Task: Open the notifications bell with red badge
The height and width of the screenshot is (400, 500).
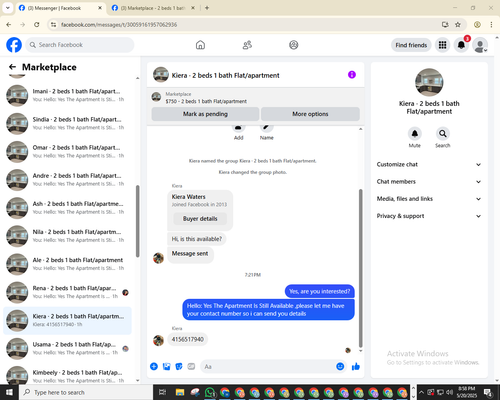Action: click(x=461, y=45)
